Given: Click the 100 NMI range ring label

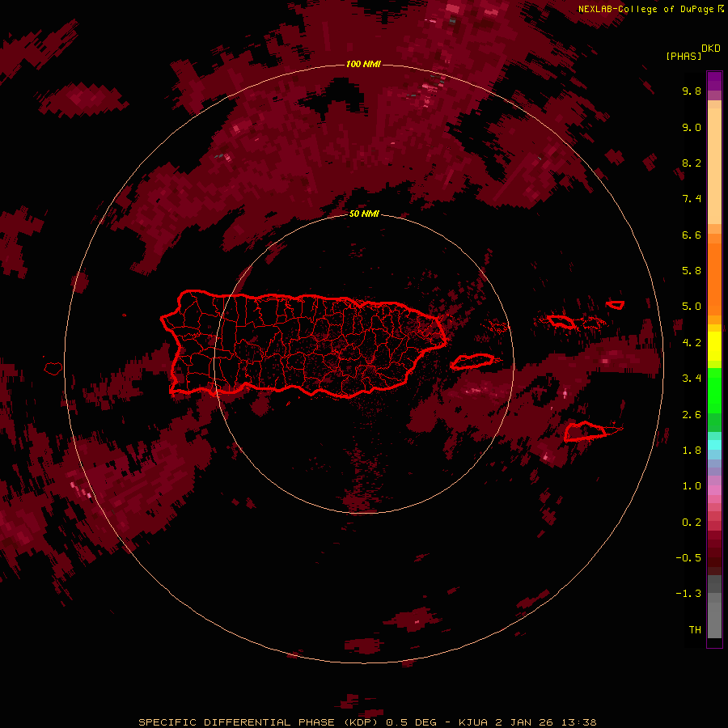Looking at the screenshot, I should (x=363, y=64).
